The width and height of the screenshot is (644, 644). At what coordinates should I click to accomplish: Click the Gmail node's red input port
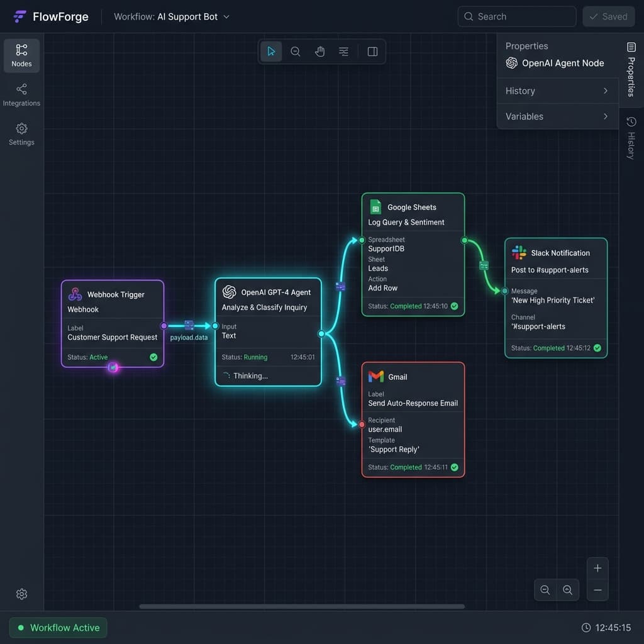point(362,425)
